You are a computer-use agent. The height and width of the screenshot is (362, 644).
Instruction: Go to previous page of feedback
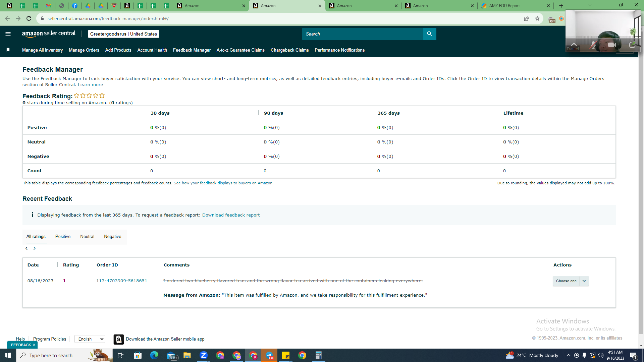click(x=26, y=248)
